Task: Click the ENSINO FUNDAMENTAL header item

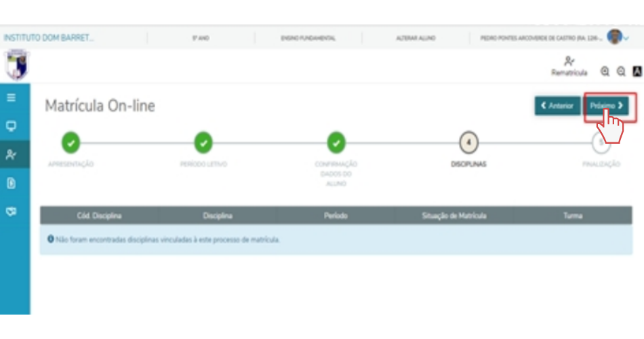Action: point(308,39)
